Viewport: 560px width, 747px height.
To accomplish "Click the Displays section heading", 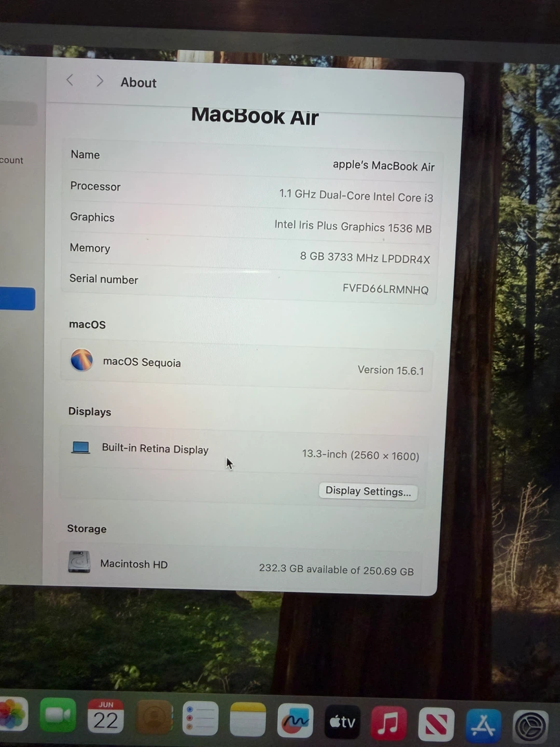I will click(x=90, y=411).
